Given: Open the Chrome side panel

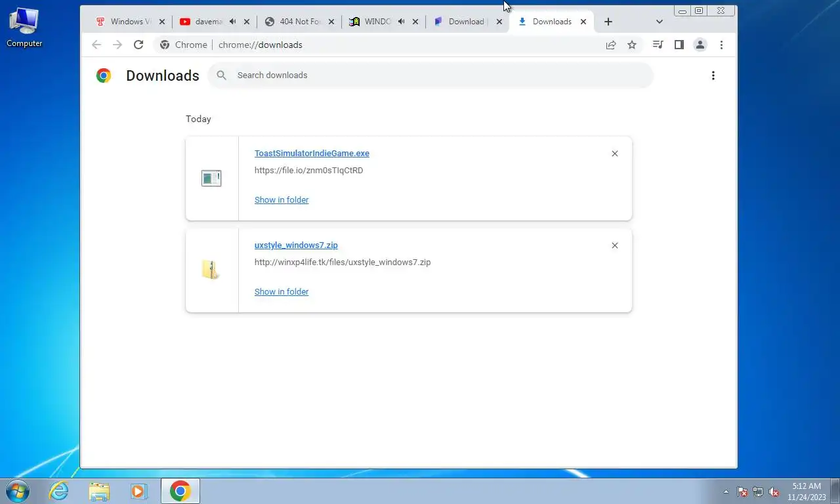Looking at the screenshot, I should [679, 45].
